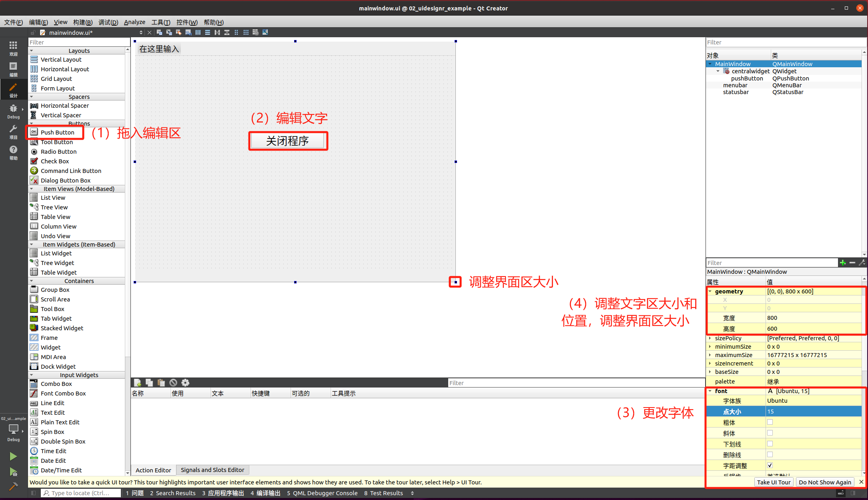Expand the sizePolicy property
This screenshot has height=500, width=868.
click(x=710, y=338)
